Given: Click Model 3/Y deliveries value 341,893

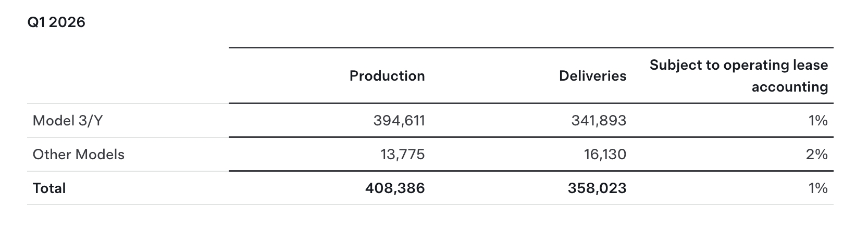Looking at the screenshot, I should pos(599,121).
